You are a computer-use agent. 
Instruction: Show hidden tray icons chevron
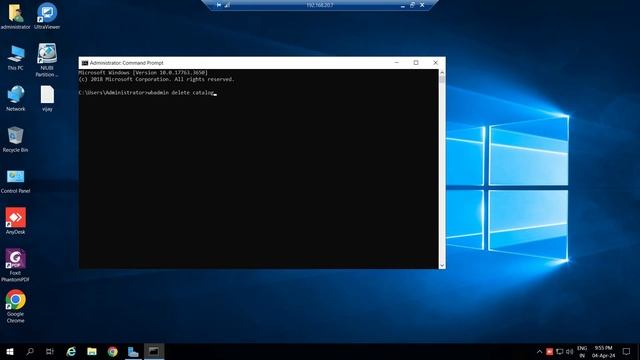click(539, 351)
